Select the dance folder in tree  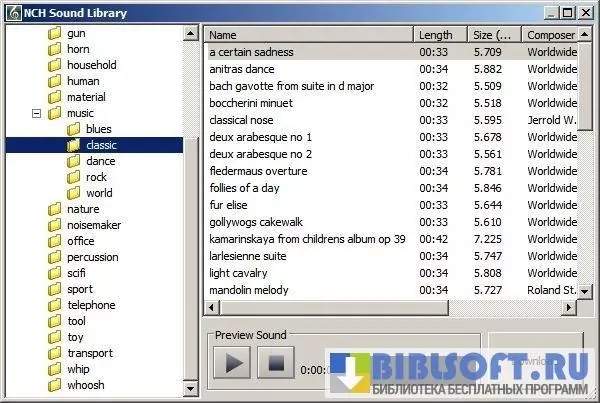tap(100, 161)
